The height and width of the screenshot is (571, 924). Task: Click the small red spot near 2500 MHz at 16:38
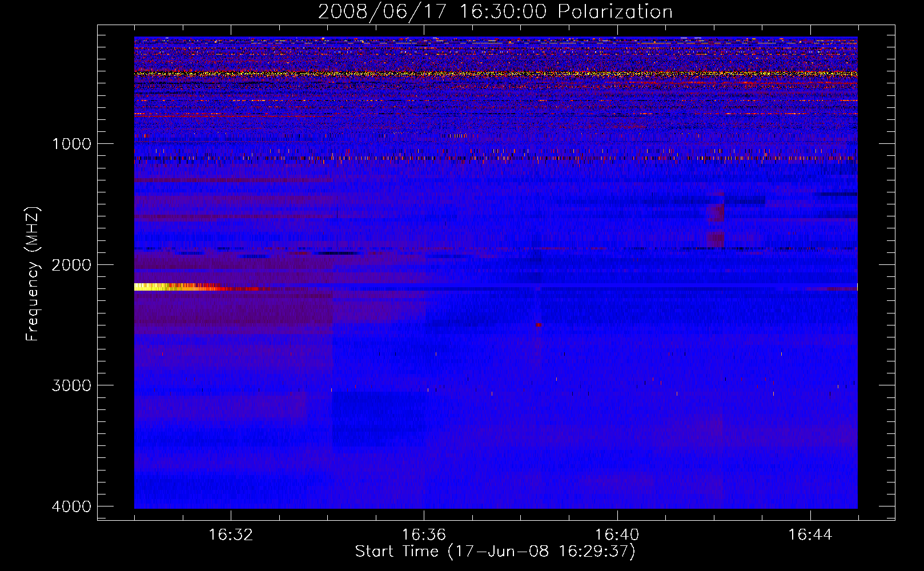(x=539, y=324)
